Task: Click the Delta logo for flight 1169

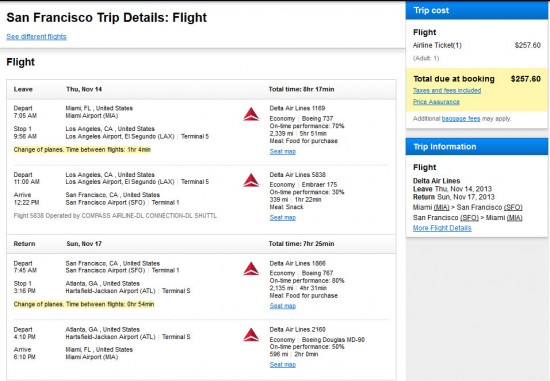Action: pyautogui.click(x=251, y=114)
